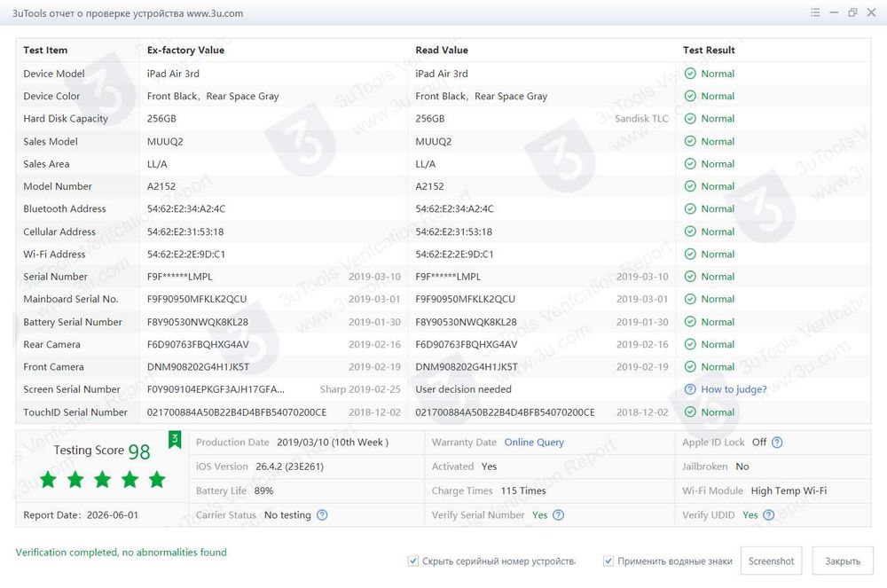The height and width of the screenshot is (588, 887).
Task: Click help icon next to Verify Serial Number Yes
Action: point(558,515)
